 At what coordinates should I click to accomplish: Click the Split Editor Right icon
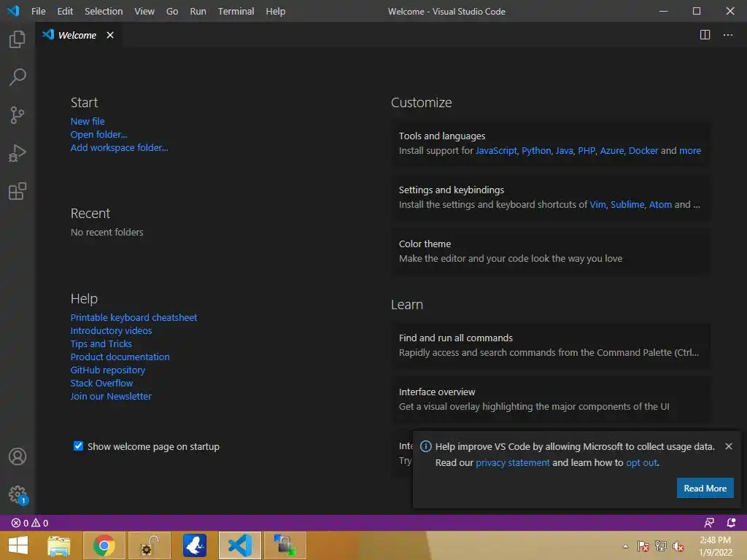tap(705, 35)
